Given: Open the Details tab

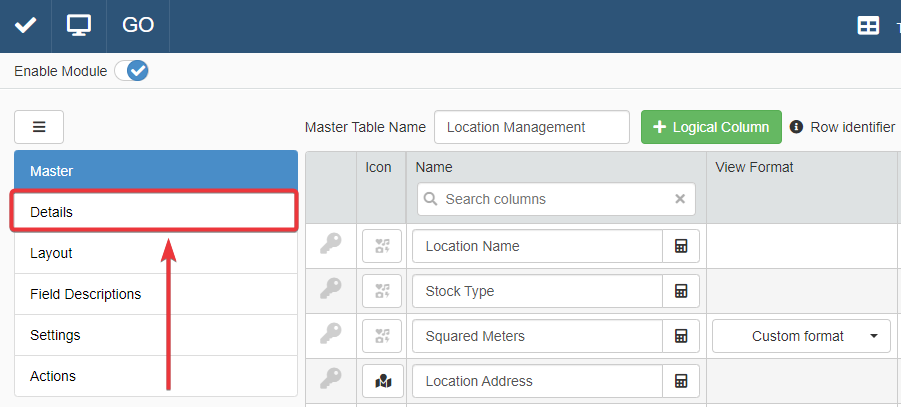Looking at the screenshot, I should click(x=154, y=212).
